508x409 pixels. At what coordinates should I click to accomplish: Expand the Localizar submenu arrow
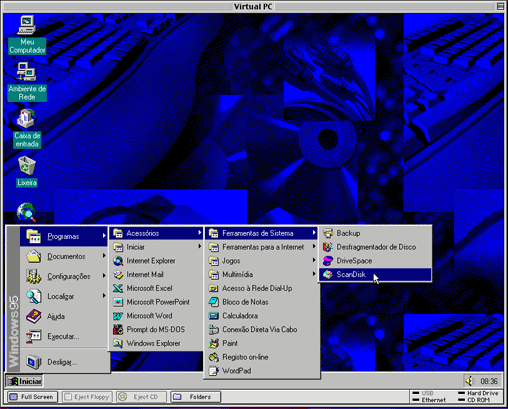point(104,296)
